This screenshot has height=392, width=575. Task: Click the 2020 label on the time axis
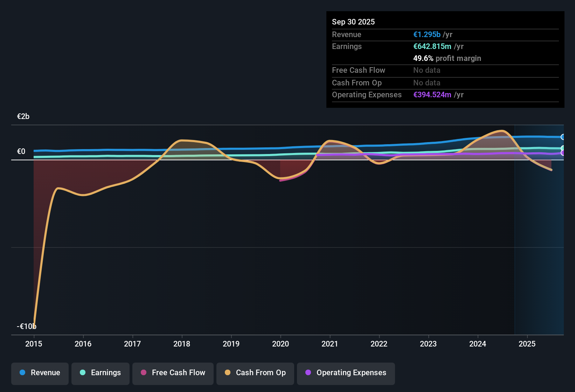pos(280,344)
